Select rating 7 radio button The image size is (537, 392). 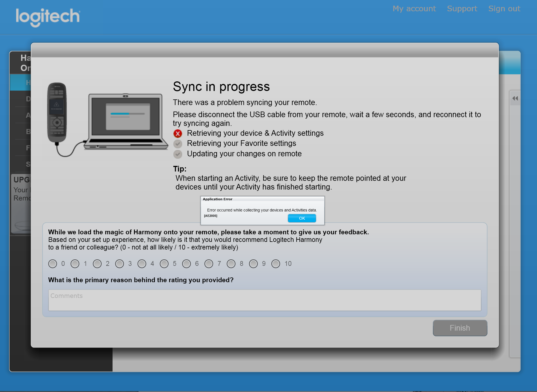click(209, 264)
